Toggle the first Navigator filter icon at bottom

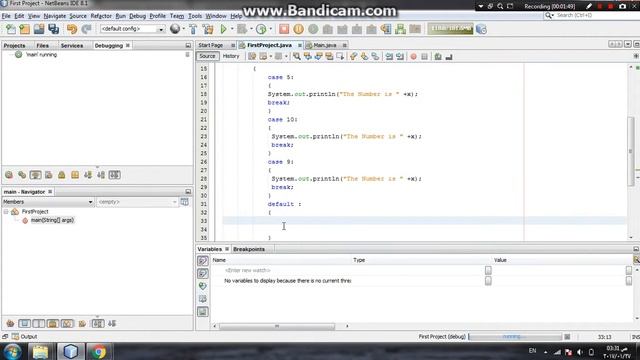pyautogui.click(x=10, y=324)
